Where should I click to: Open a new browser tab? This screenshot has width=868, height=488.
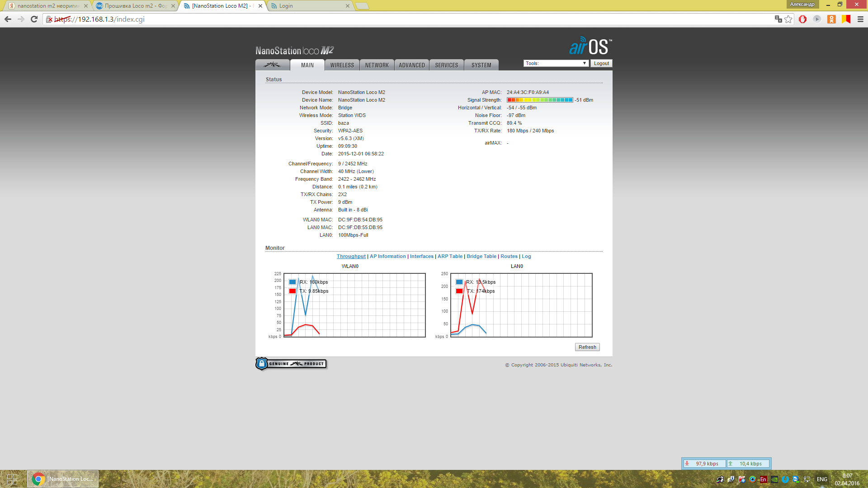click(x=362, y=6)
